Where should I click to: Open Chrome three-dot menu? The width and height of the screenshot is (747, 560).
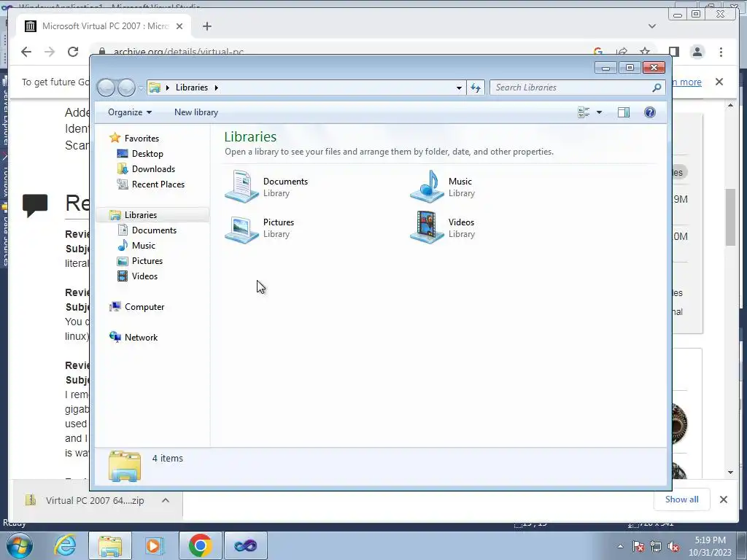(x=721, y=52)
